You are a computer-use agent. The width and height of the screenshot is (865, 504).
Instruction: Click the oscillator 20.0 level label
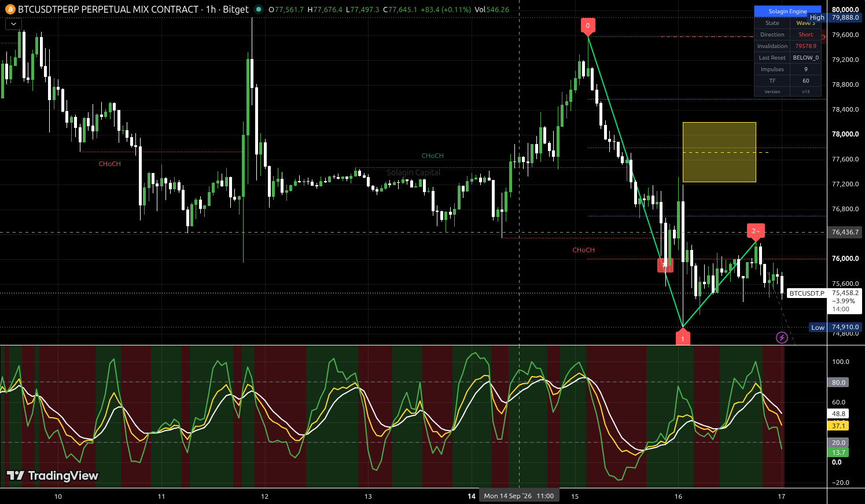point(838,443)
